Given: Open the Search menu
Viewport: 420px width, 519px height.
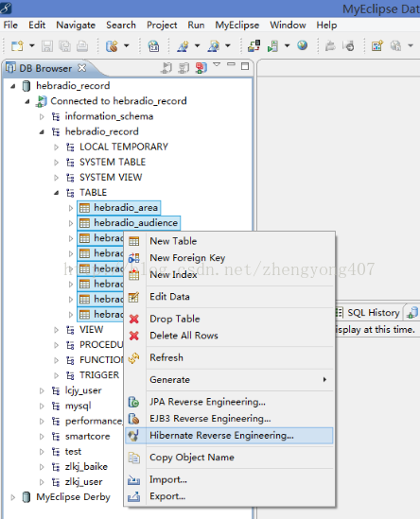Looking at the screenshot, I should [x=121, y=26].
